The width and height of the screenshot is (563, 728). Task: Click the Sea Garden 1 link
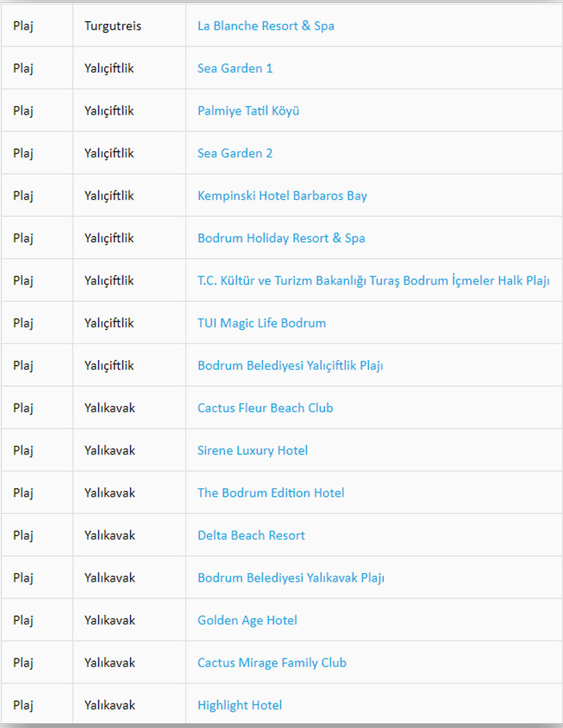point(234,68)
